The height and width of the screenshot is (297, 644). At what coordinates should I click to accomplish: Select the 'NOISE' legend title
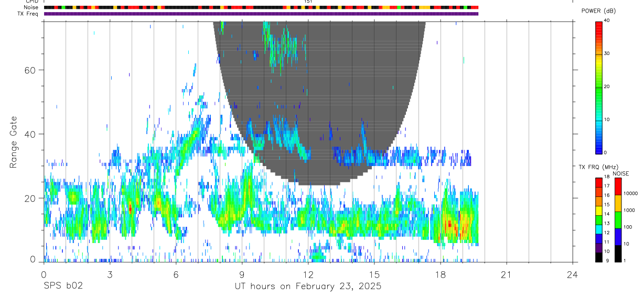tap(621, 173)
